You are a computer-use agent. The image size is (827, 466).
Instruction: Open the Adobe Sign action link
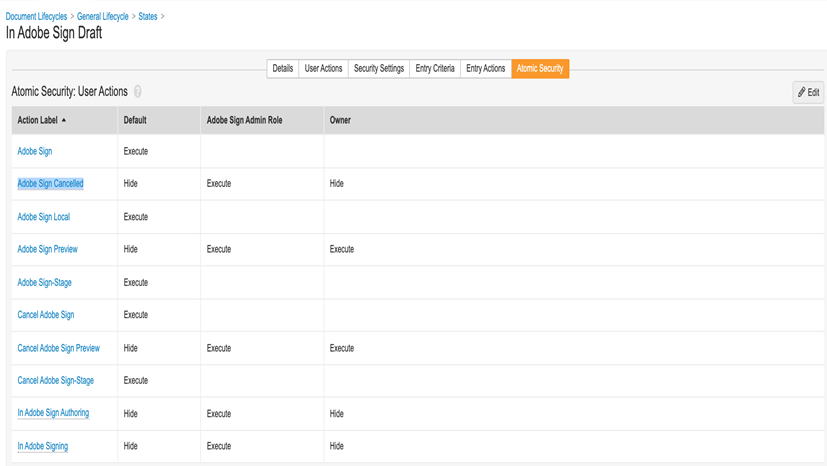pos(35,151)
